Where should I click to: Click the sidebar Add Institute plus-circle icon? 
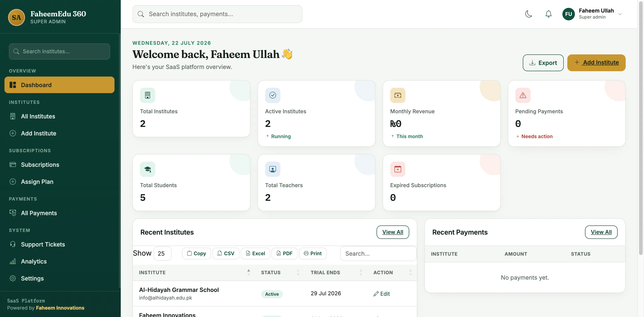(x=13, y=133)
